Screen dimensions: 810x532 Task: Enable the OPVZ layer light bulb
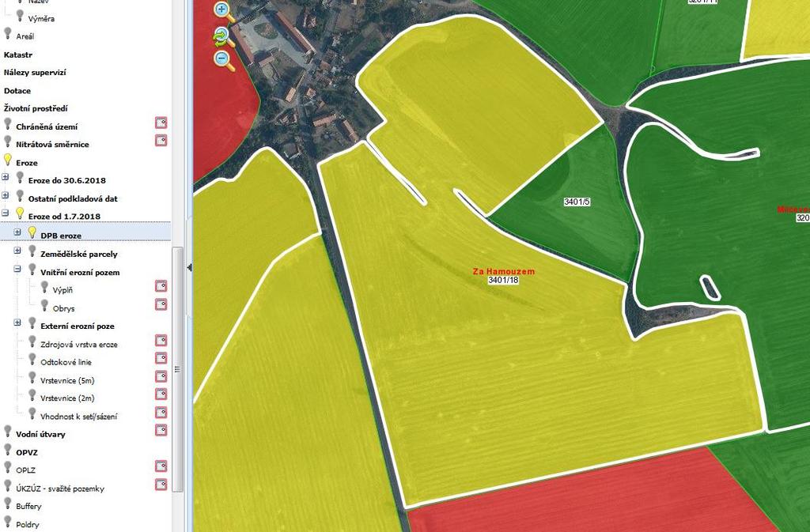8,450
